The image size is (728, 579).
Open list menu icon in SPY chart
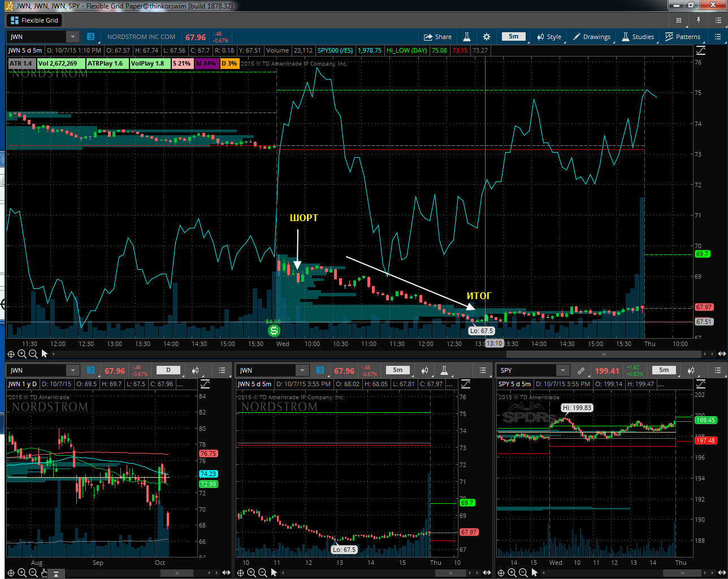click(718, 370)
